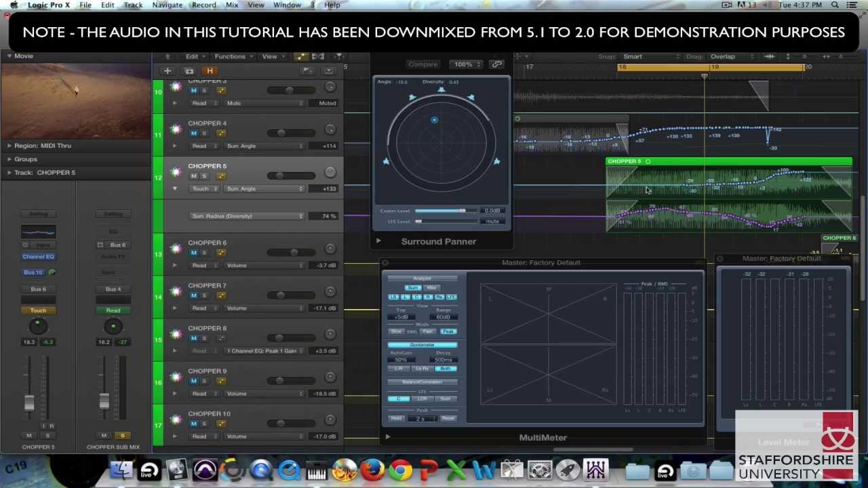
Task: Click the CHOPPER 4 surround pan knob
Action: [x=330, y=129]
